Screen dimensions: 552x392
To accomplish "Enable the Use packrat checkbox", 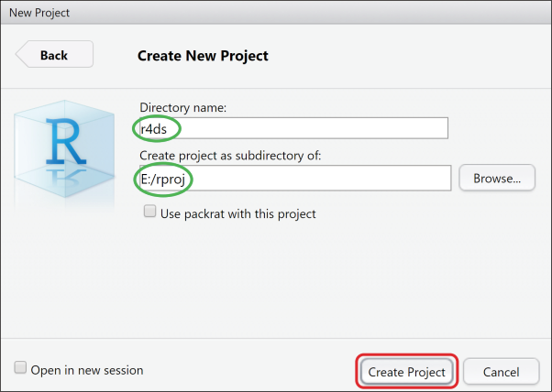I will 149,212.
